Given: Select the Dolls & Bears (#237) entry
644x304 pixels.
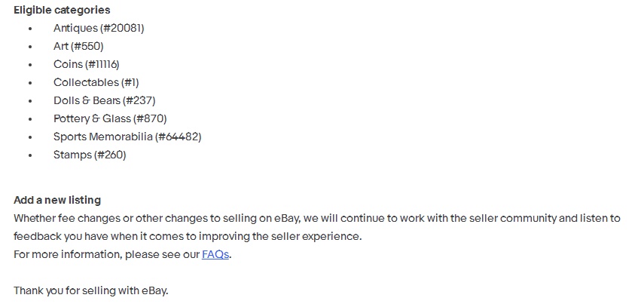Looking at the screenshot, I should 105,100.
